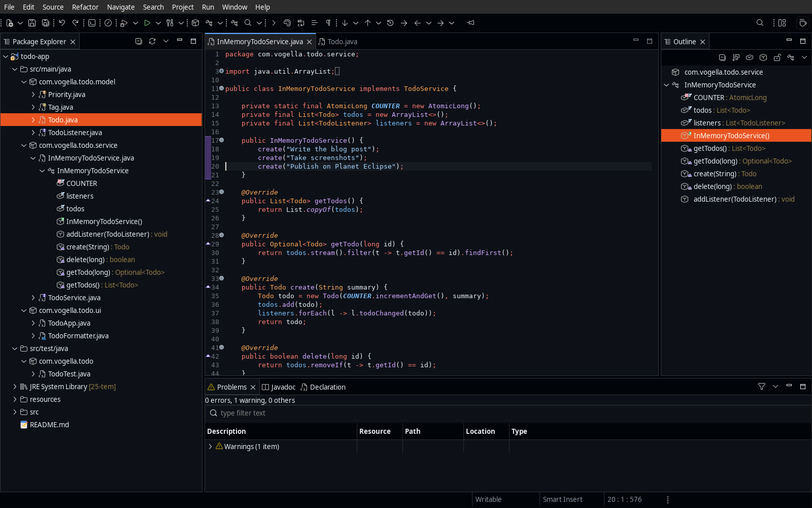Click the global search icon at top right

pyautogui.click(x=760, y=23)
